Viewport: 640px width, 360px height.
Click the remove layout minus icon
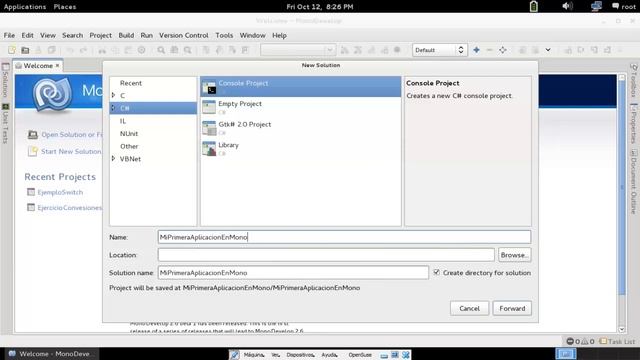pos(489,50)
